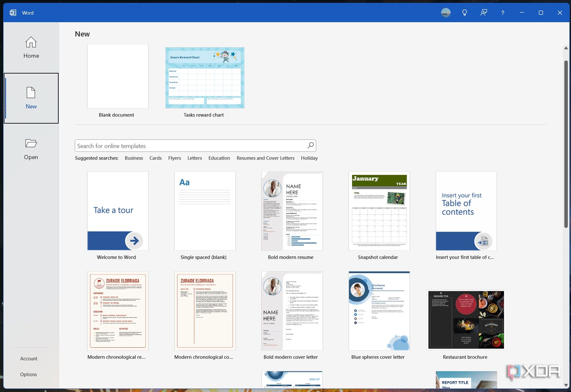Start the Welcome to Word tour
This screenshot has height=392, width=571.
[x=118, y=211]
